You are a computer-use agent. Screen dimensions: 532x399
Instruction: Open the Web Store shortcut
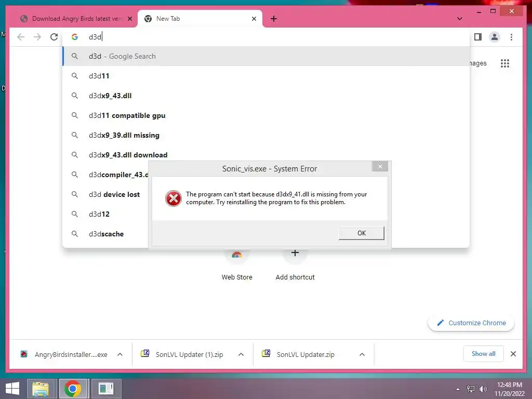pos(237,264)
